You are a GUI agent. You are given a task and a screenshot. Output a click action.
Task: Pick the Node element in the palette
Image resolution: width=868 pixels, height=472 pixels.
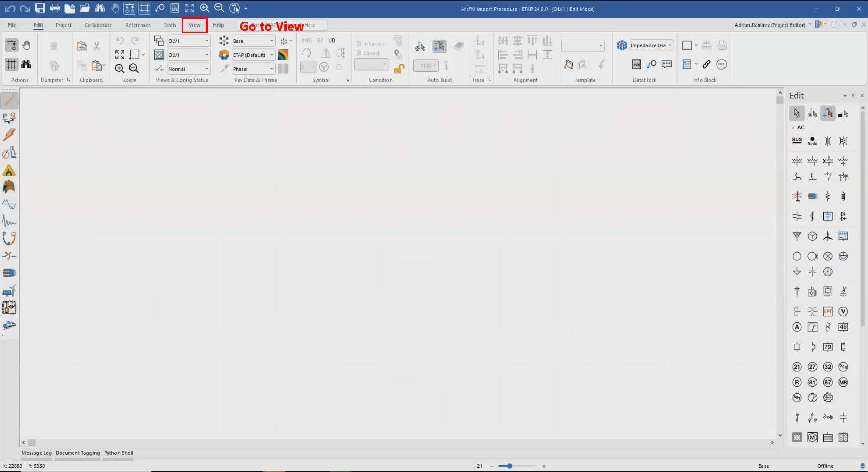click(x=812, y=141)
